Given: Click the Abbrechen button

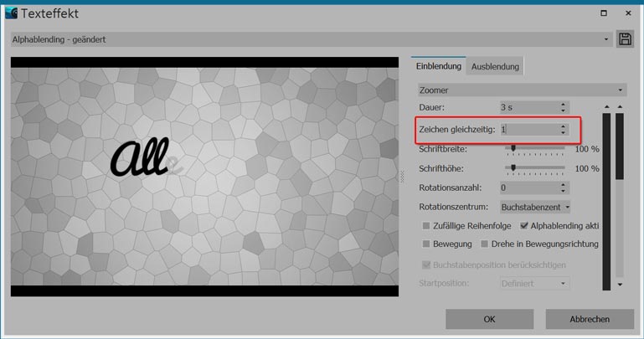Looking at the screenshot, I should [x=590, y=319].
